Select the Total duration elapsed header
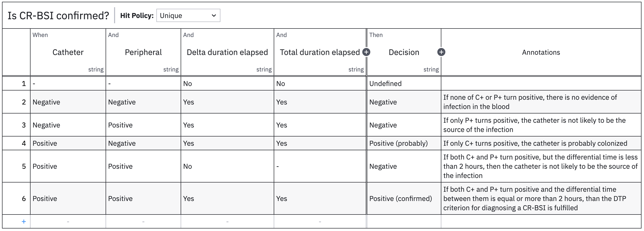The height and width of the screenshot is (231, 644). click(x=319, y=52)
